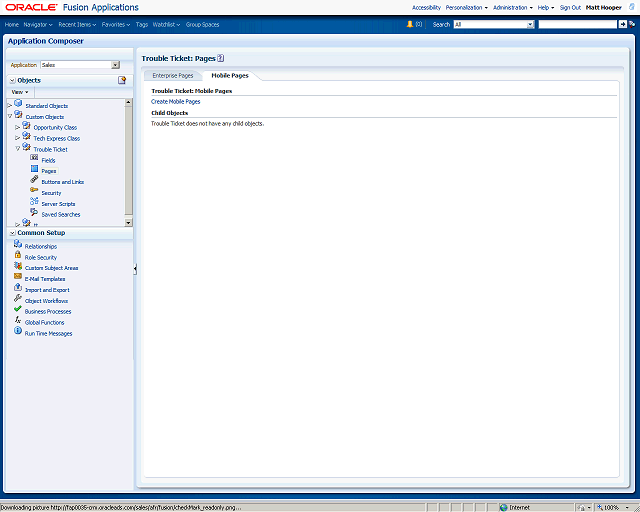
Task: Click the help icon beside Trouble Ticket: Pages
Action: pyautogui.click(x=221, y=58)
